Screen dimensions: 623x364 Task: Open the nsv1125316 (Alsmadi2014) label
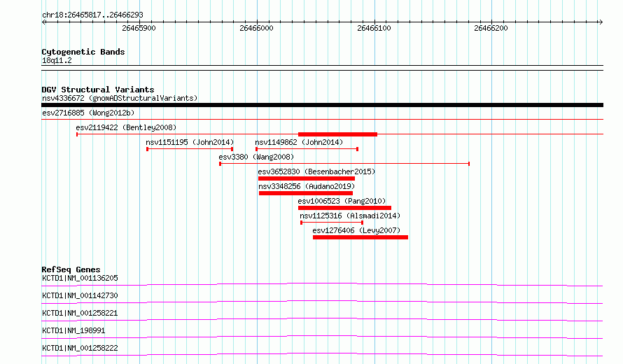pyautogui.click(x=349, y=216)
